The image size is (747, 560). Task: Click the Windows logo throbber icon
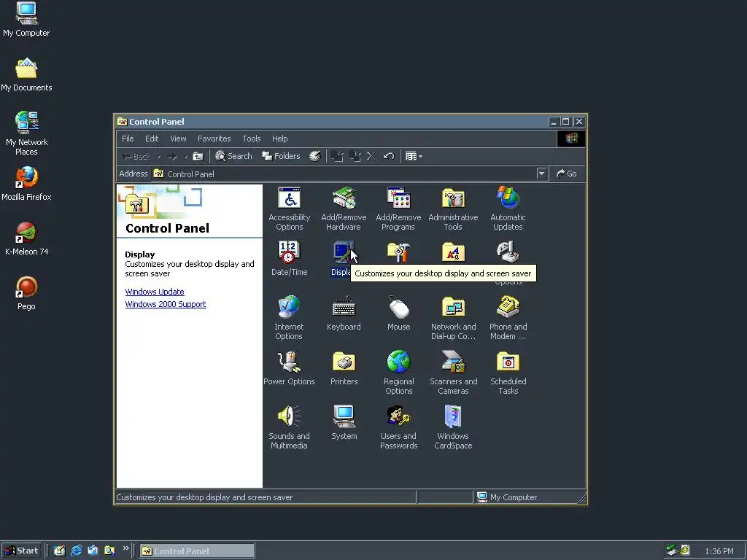571,139
